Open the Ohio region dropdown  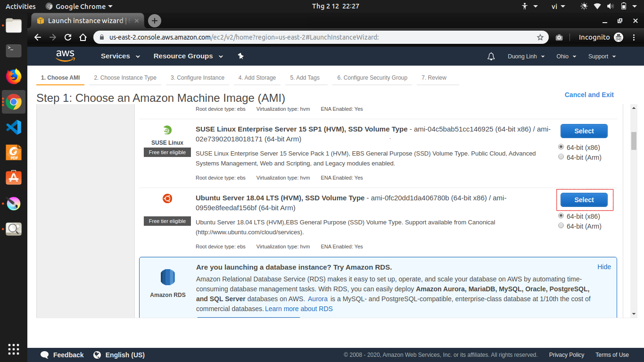tap(566, 57)
